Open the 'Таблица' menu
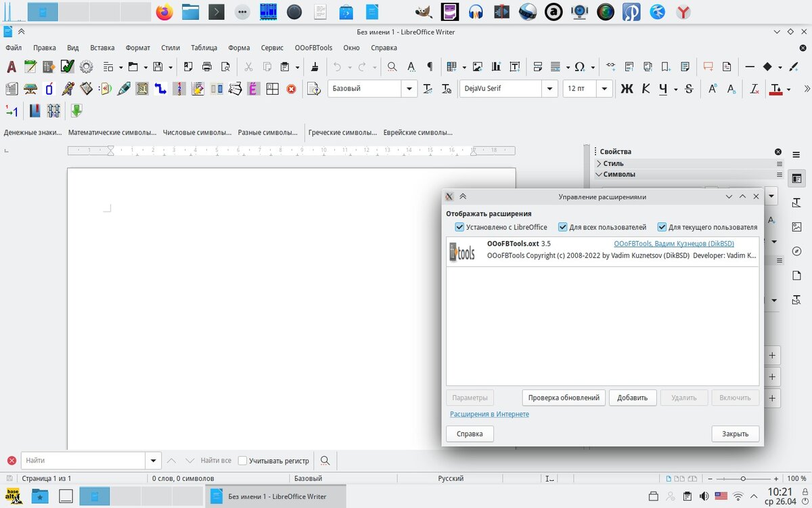 click(x=204, y=48)
